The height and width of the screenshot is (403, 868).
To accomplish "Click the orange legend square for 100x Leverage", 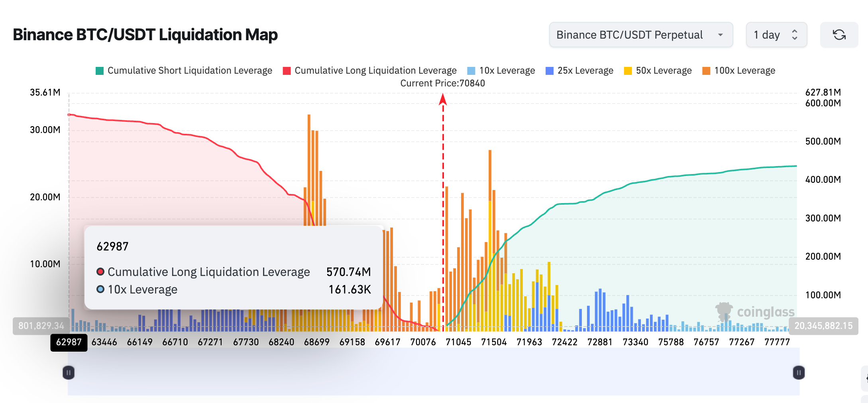I will [x=705, y=70].
